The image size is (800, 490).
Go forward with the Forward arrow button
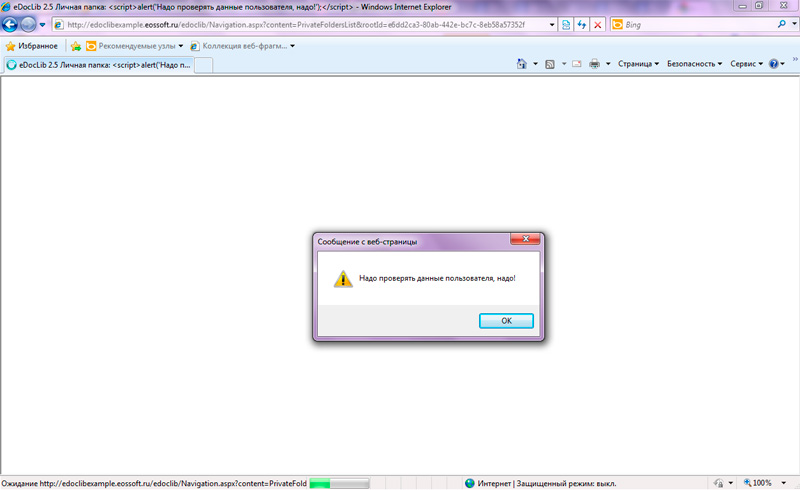pyautogui.click(x=29, y=24)
